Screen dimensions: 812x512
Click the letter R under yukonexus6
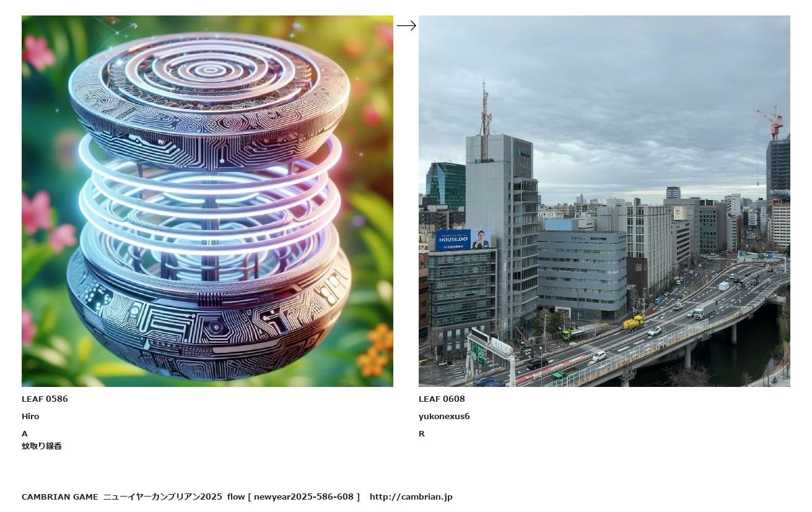422,433
